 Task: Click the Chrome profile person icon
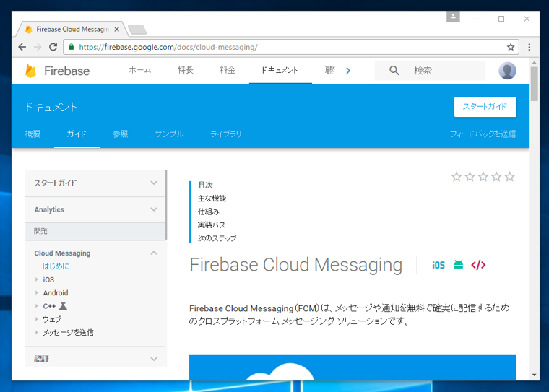pyautogui.click(x=453, y=17)
